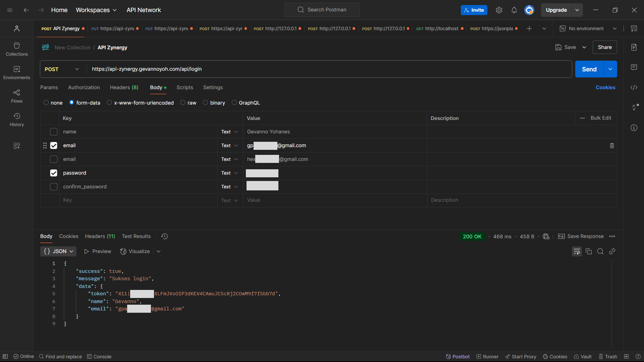Click the Search Postman box
This screenshot has height=362, width=644.
[322, 10]
